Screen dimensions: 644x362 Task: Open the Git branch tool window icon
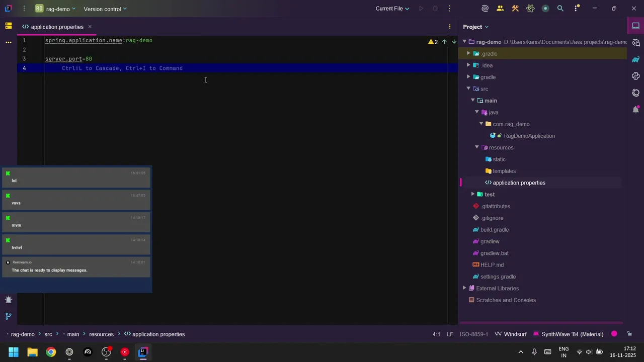click(9, 316)
